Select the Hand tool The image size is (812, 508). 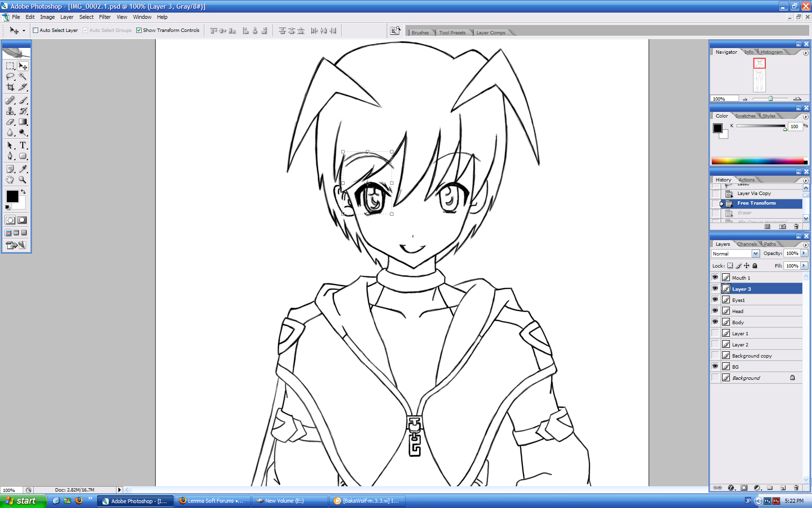pyautogui.click(x=10, y=179)
